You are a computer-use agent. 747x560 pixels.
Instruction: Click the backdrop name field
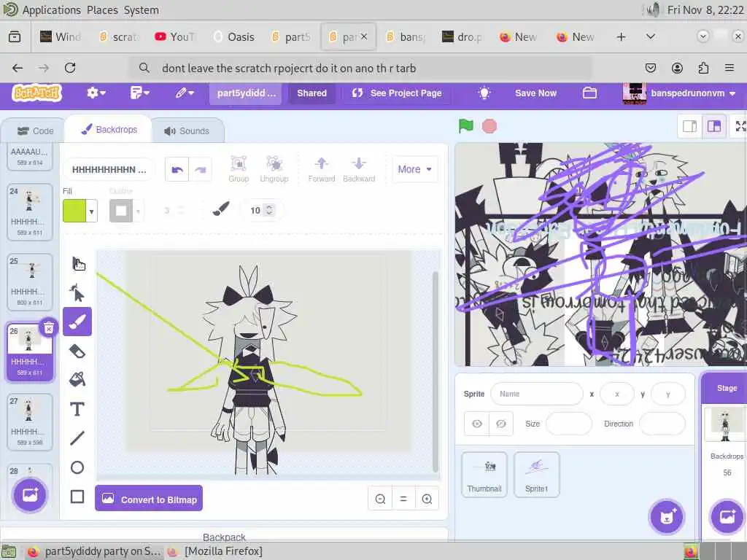pyautogui.click(x=109, y=169)
